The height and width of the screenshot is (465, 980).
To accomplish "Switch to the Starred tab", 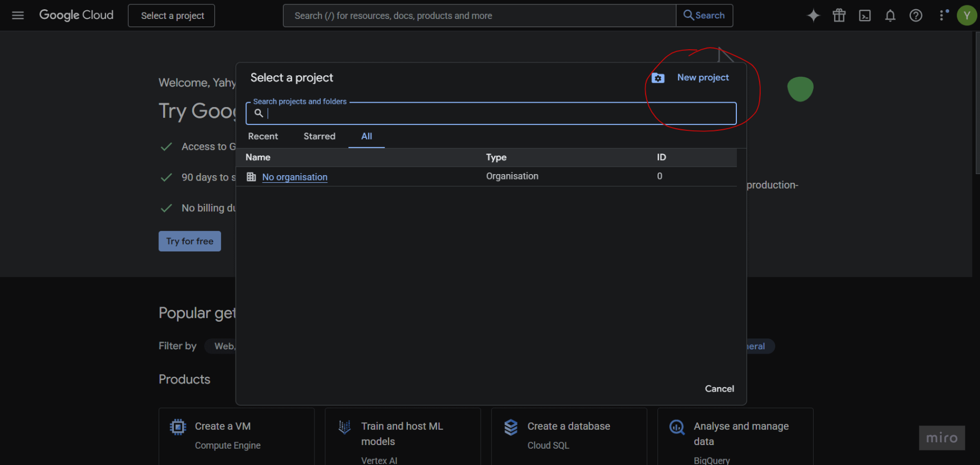I will pyautogui.click(x=319, y=136).
